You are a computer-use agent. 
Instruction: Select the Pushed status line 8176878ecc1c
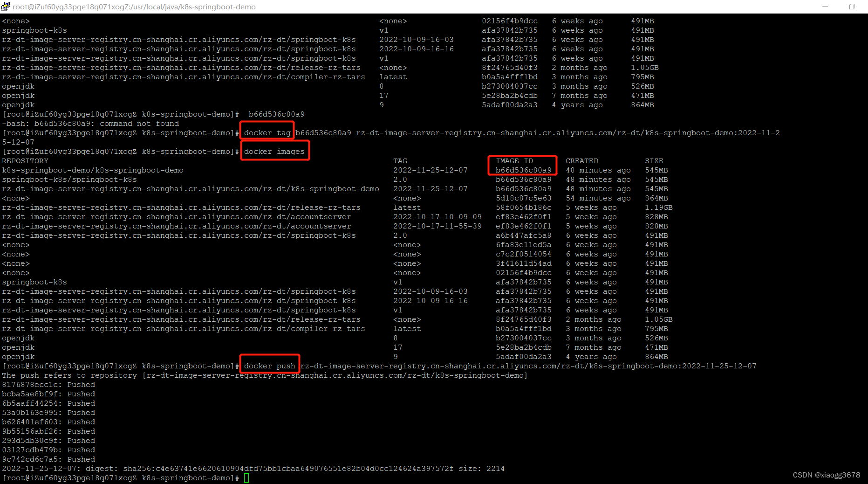coord(48,384)
